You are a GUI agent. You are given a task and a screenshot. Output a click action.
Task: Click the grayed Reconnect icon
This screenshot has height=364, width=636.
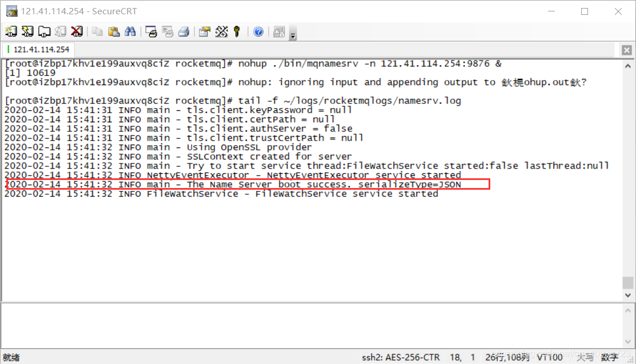coord(61,31)
